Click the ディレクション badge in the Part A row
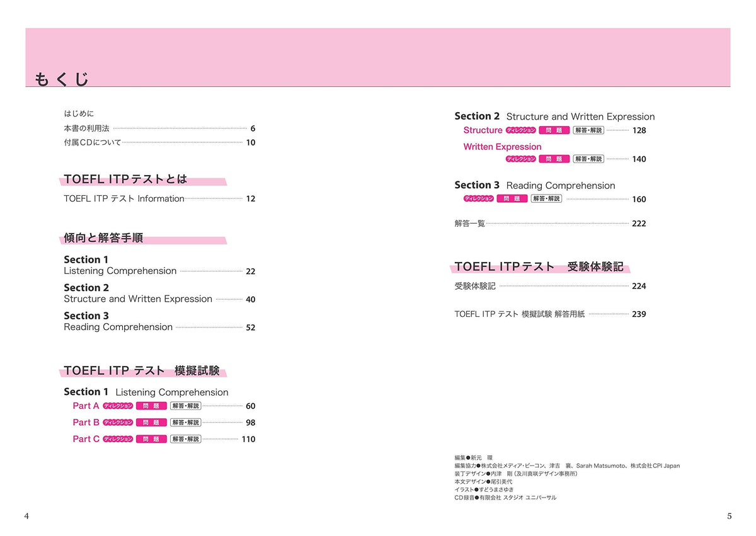Screen dimensions: 756x536 coord(118,406)
